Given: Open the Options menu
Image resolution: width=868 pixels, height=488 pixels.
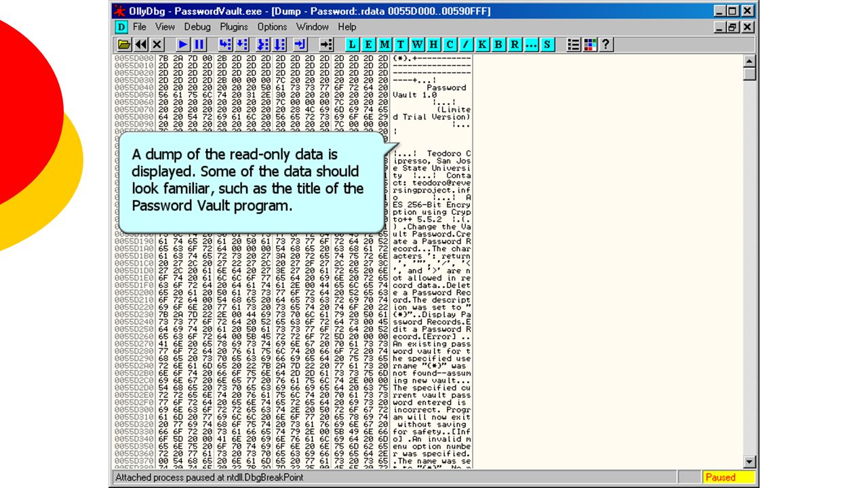Looking at the screenshot, I should coord(272,27).
